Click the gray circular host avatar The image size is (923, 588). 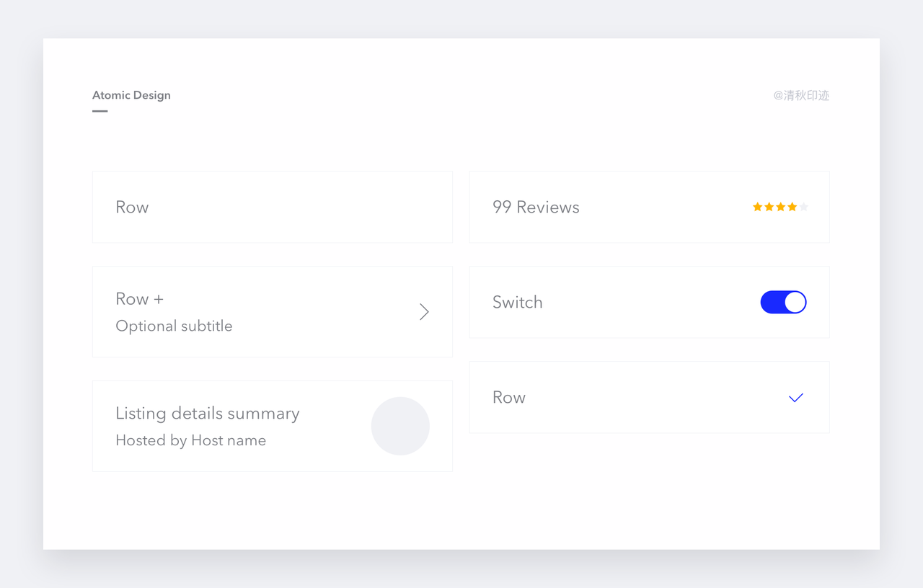pyautogui.click(x=400, y=426)
